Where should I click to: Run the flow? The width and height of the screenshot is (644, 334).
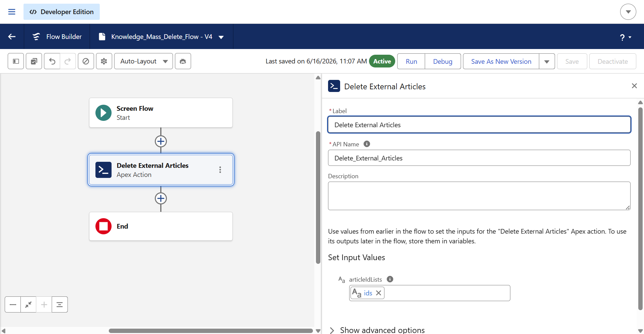pyautogui.click(x=411, y=61)
